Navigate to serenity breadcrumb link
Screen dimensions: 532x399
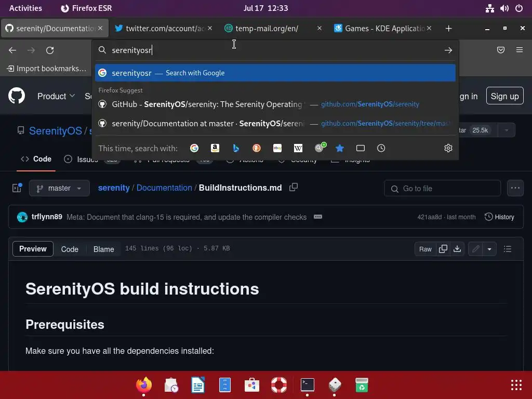[114, 188]
